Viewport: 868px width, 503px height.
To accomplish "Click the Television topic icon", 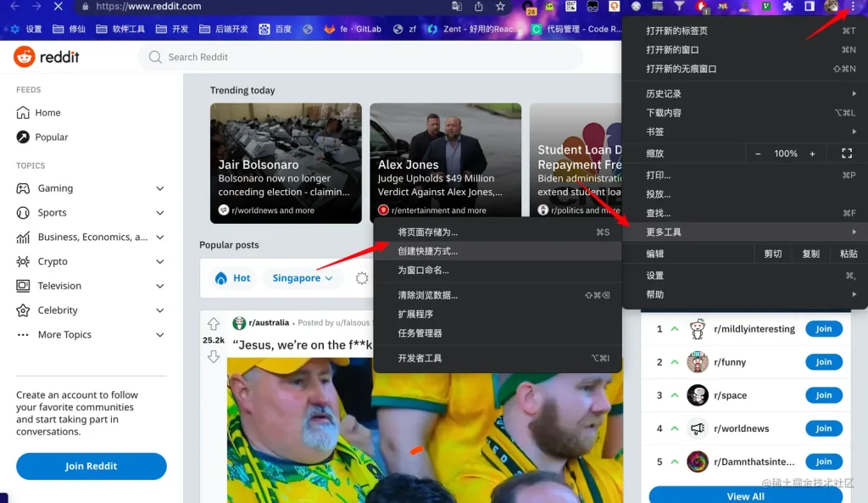I will pos(23,286).
